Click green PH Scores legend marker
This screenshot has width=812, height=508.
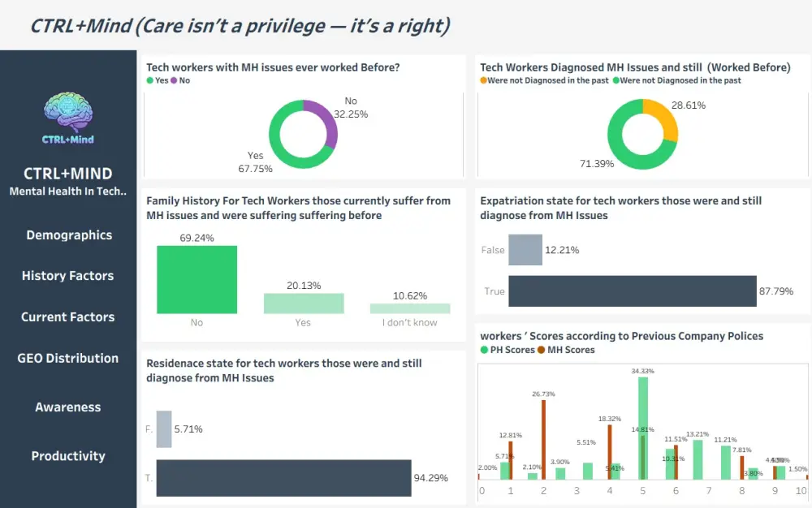pyautogui.click(x=484, y=350)
